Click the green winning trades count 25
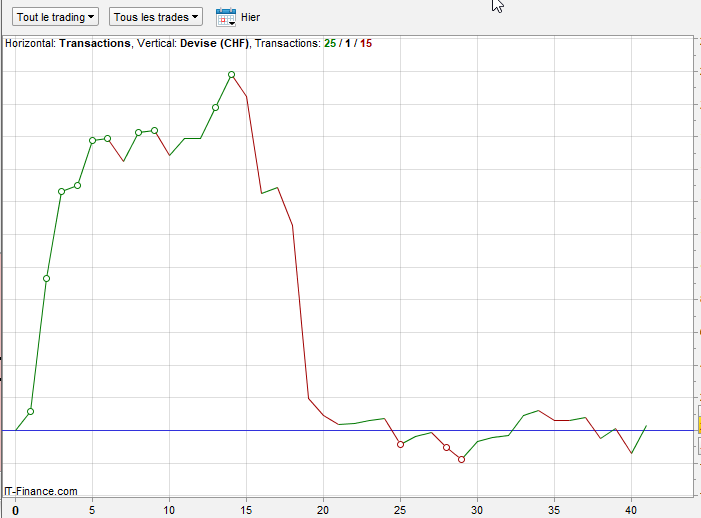Viewport: 701px width, 518px height. [330, 43]
